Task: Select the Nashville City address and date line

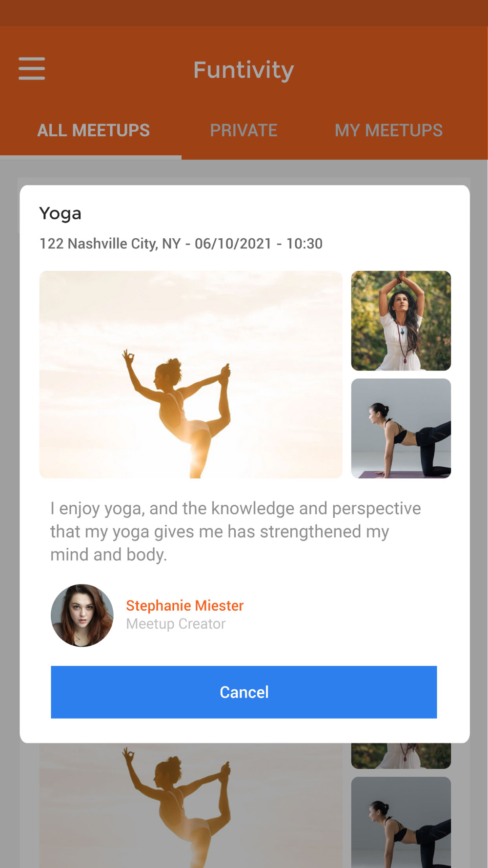Action: pyautogui.click(x=181, y=244)
